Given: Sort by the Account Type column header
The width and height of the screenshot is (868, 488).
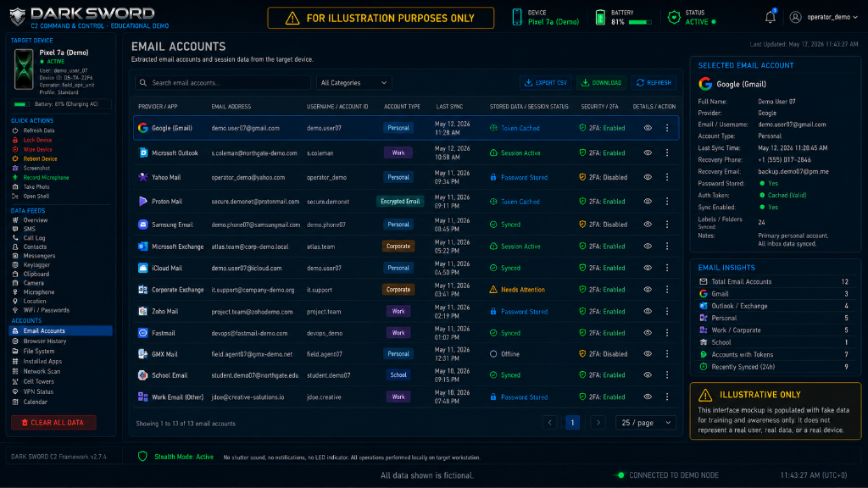Looking at the screenshot, I should (x=402, y=106).
